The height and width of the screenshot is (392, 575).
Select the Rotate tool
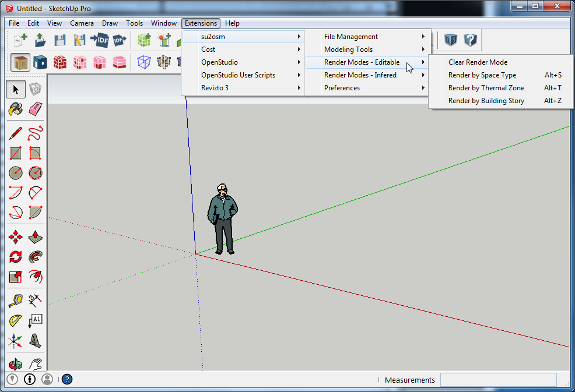tap(16, 257)
